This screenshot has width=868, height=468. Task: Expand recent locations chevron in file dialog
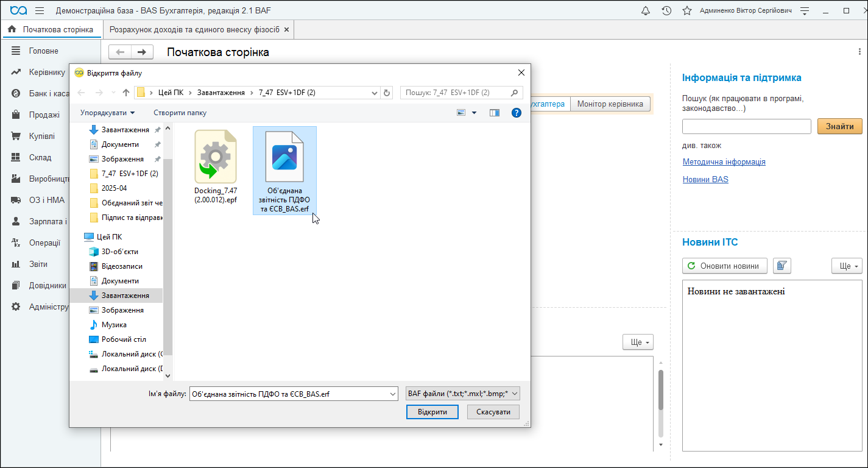(x=113, y=93)
